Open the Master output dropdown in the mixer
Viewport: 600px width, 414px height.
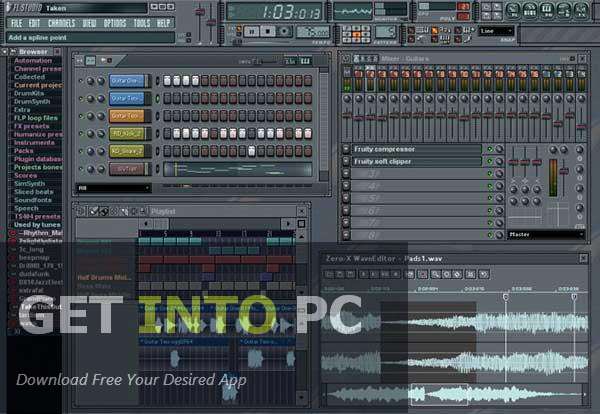click(546, 234)
